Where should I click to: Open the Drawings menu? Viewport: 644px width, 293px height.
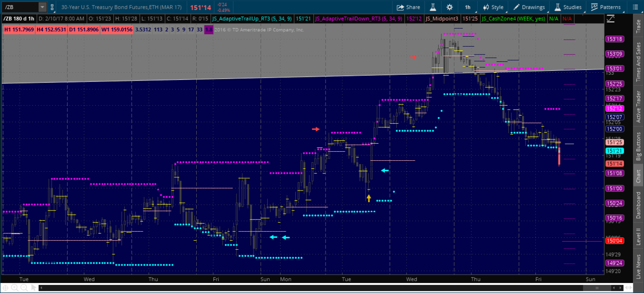[529, 7]
